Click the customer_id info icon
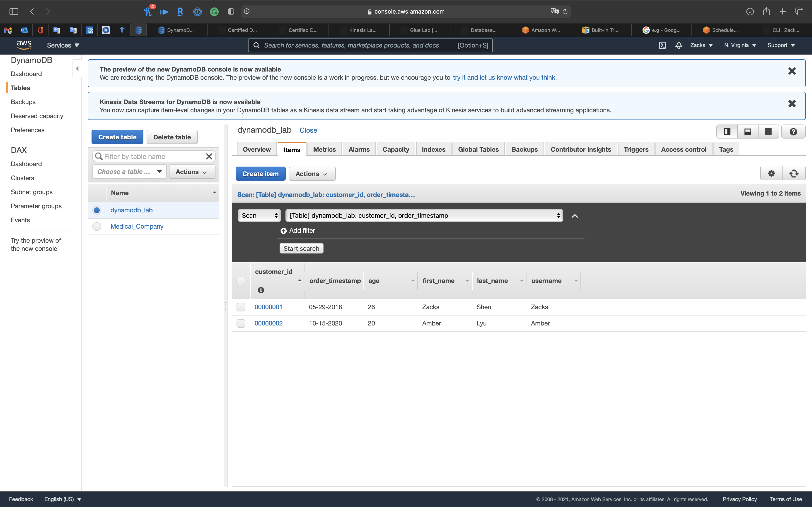 click(x=261, y=290)
